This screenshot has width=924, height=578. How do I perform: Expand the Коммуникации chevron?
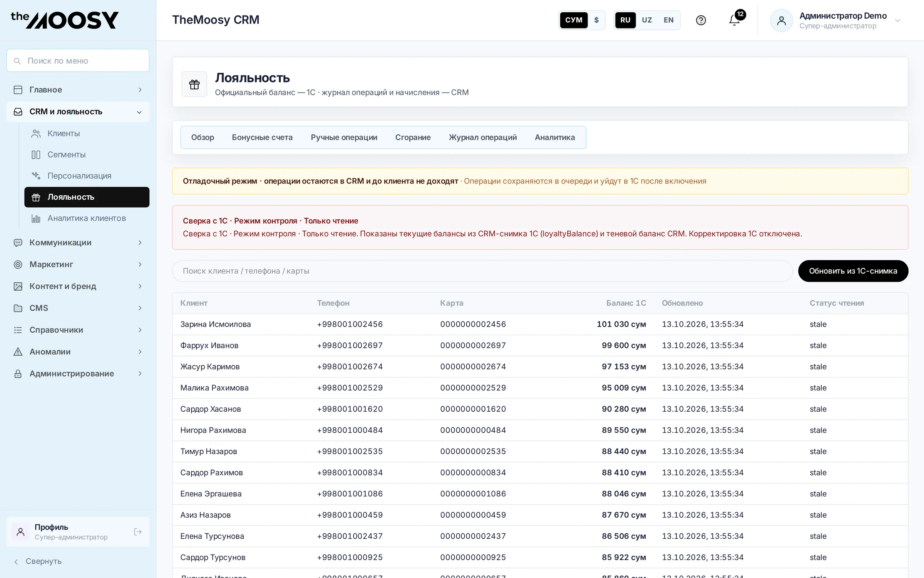point(140,243)
